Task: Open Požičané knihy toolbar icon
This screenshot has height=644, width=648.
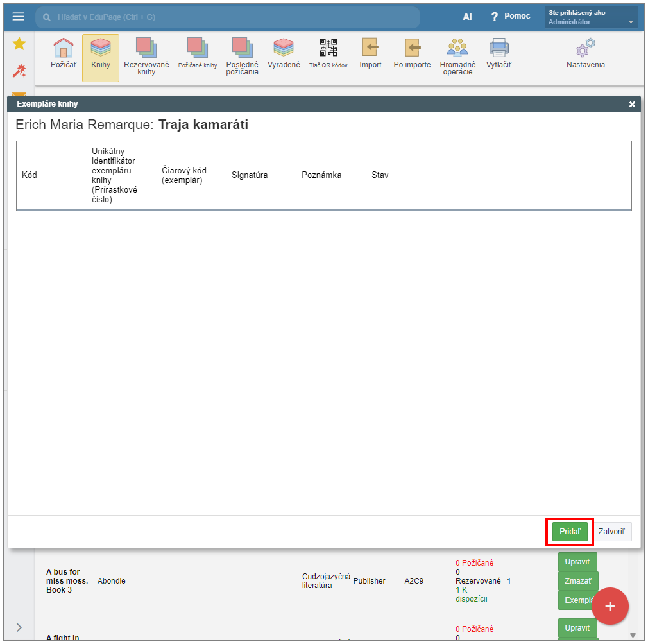Action: tap(198, 54)
